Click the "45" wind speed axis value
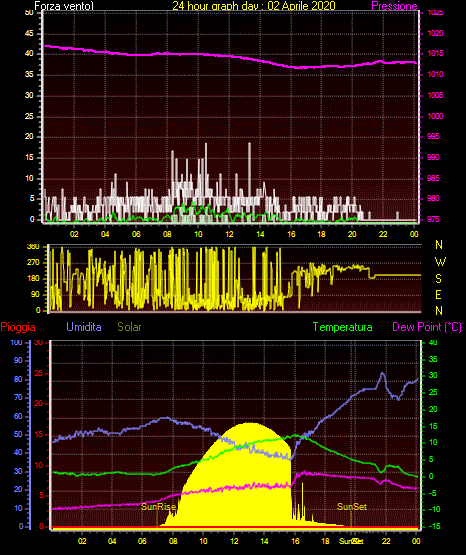This screenshot has width=466, height=555. click(29, 33)
